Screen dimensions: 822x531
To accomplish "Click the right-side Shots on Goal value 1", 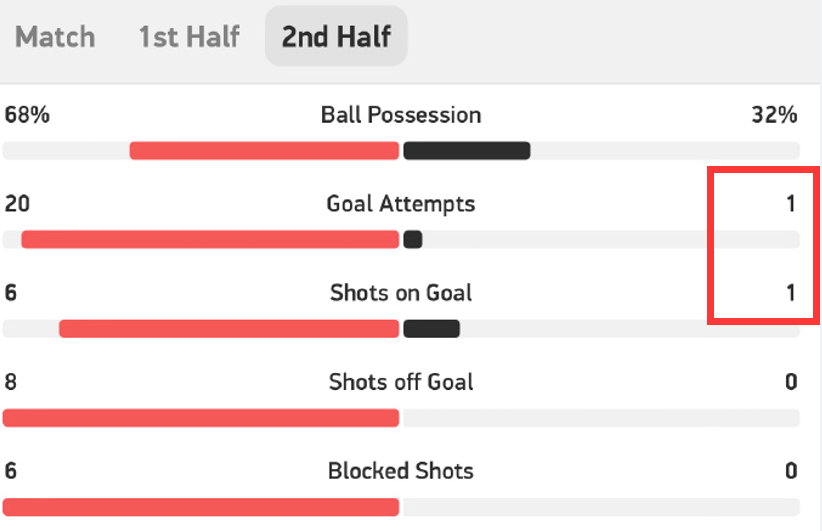I will click(790, 293).
